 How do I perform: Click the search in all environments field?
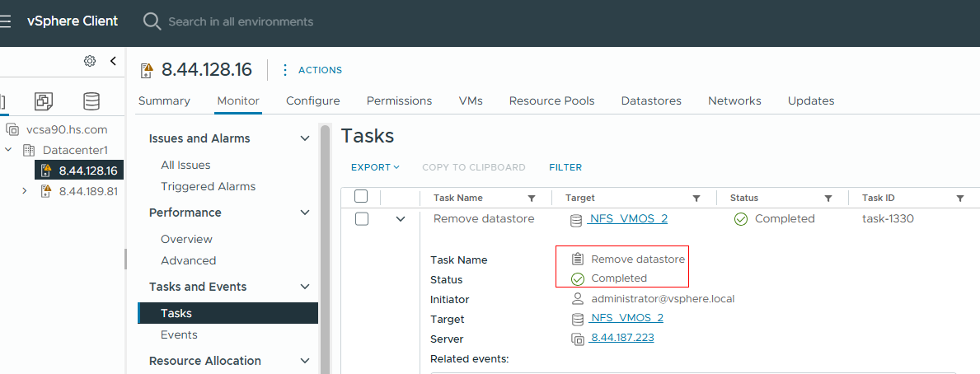click(x=241, y=21)
